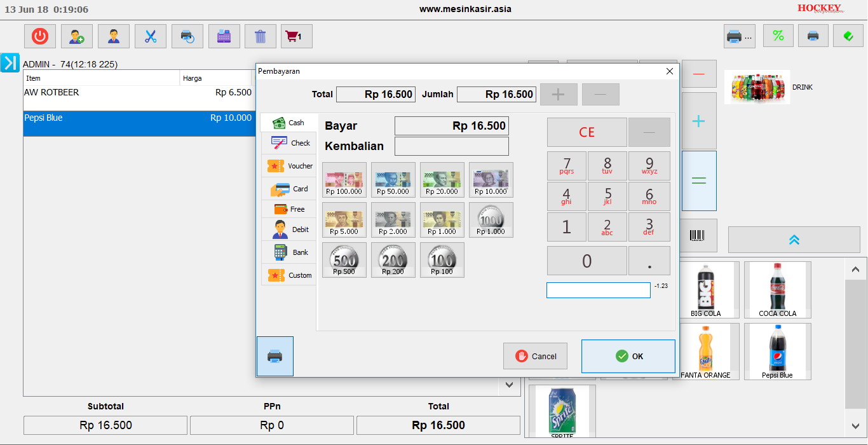The height and width of the screenshot is (445, 868).
Task: Click the Cancel button
Action: tap(535, 356)
